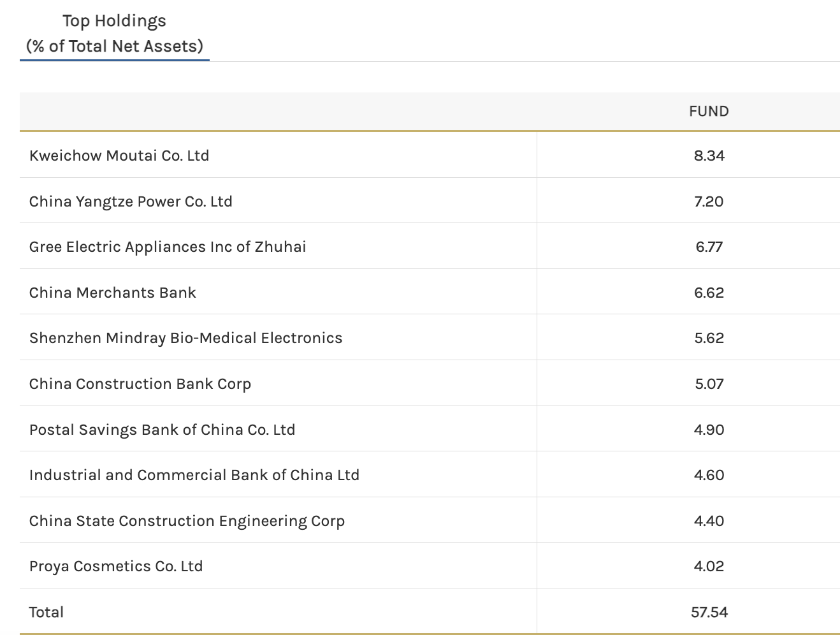Screen dimensions: 840x635
Task: Select the 7.20 value for Yangtze Power
Action: 709,201
